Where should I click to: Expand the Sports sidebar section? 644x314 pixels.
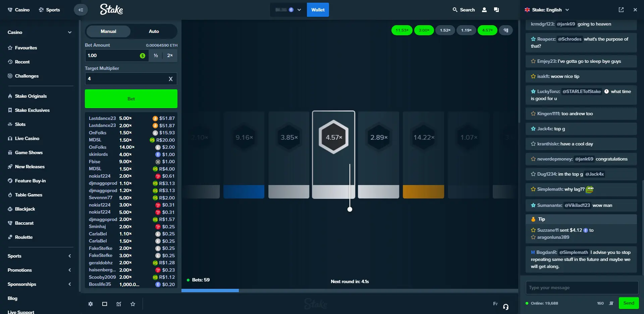pos(70,256)
